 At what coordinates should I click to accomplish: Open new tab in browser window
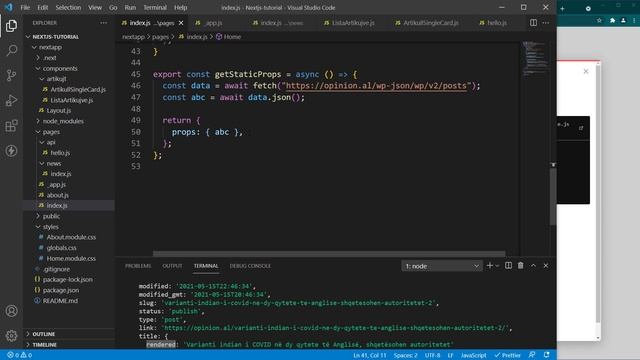point(562,8)
